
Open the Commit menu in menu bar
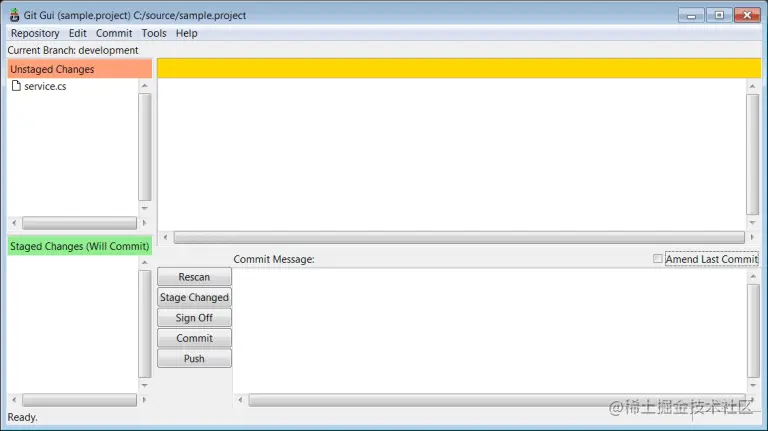(x=114, y=33)
